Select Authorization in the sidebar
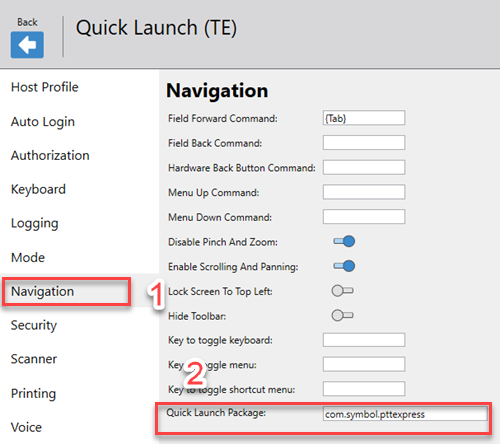The height and width of the screenshot is (444, 500). 50,155
